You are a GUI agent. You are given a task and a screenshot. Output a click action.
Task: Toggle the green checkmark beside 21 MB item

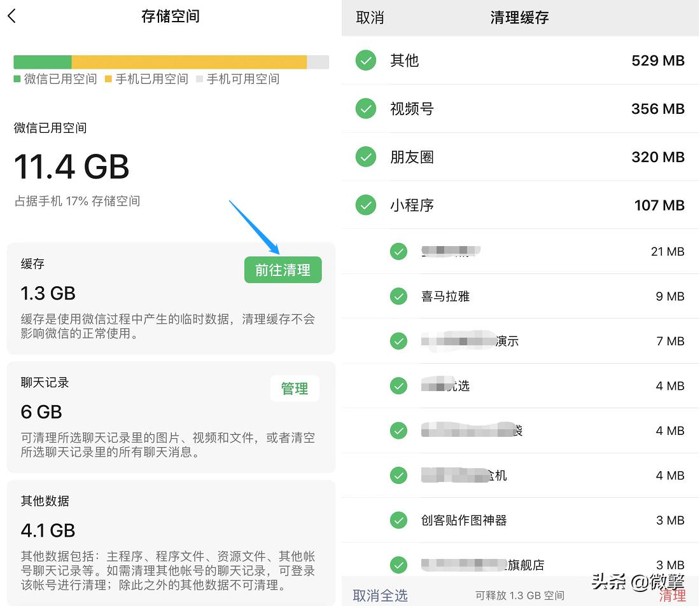coord(399,251)
